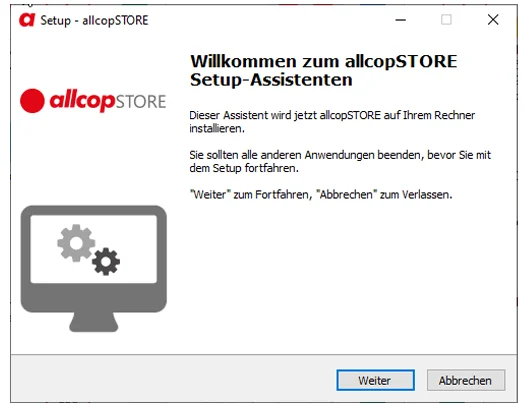Click the large light gray gear icon

pyautogui.click(x=76, y=243)
